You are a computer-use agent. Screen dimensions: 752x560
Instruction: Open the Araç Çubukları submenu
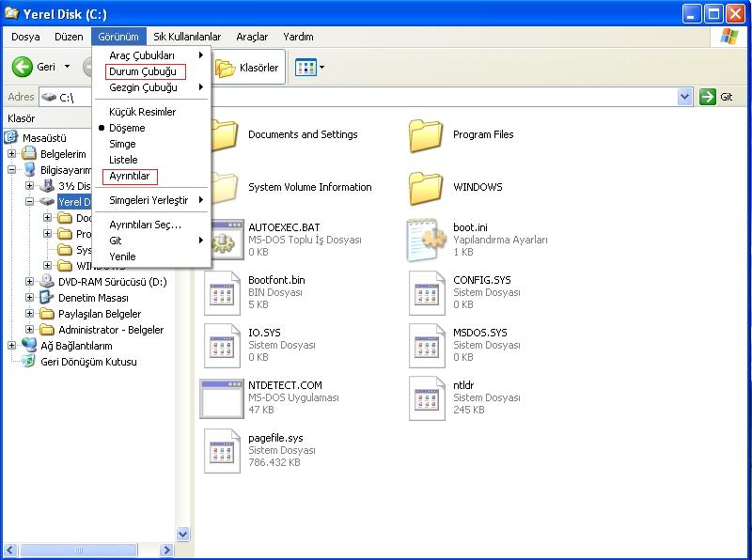[x=151, y=55]
